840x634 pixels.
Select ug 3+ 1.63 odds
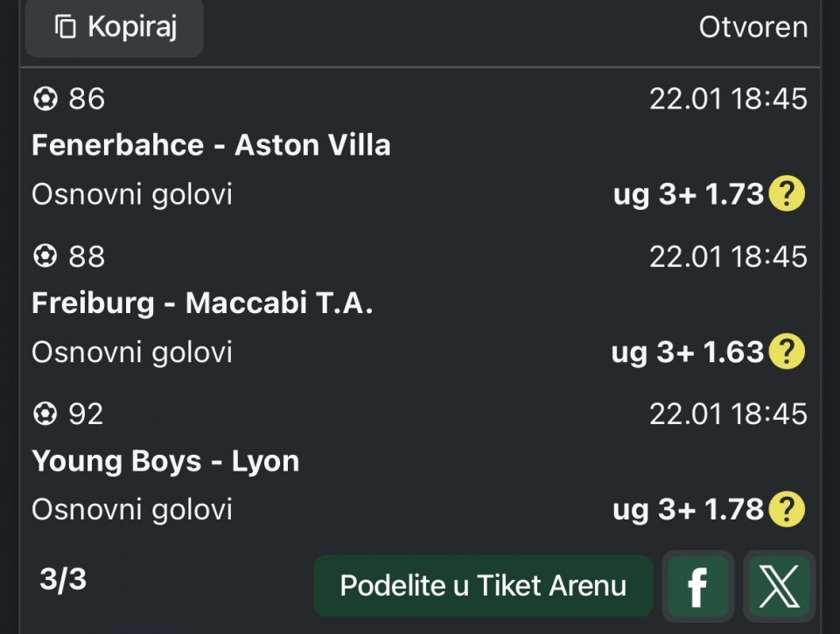688,352
